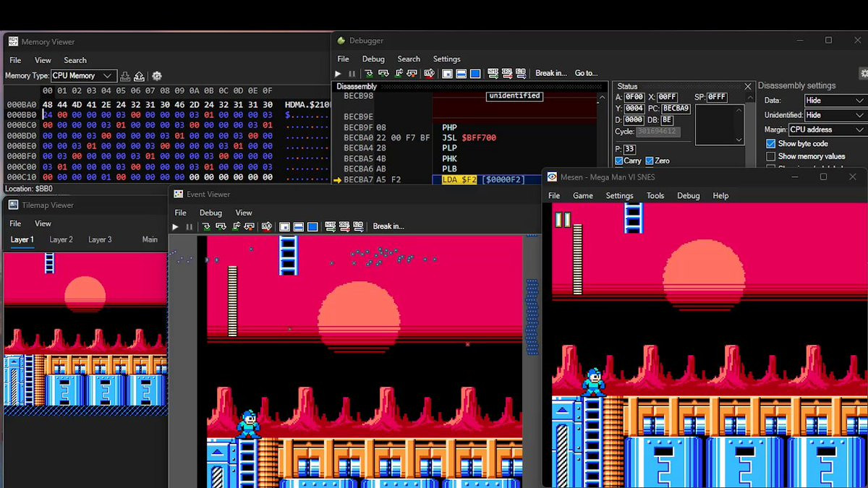Open the Memory Type dropdown

[x=83, y=76]
